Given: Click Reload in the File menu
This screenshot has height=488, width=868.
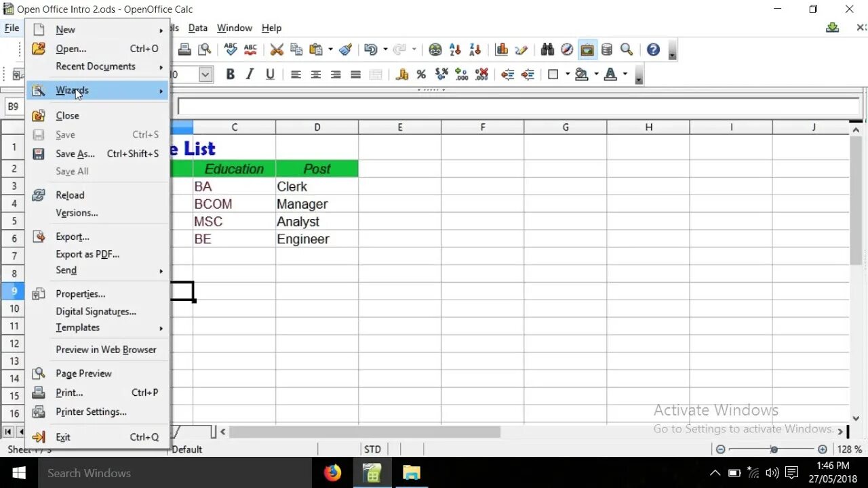Looking at the screenshot, I should click(x=98, y=195).
